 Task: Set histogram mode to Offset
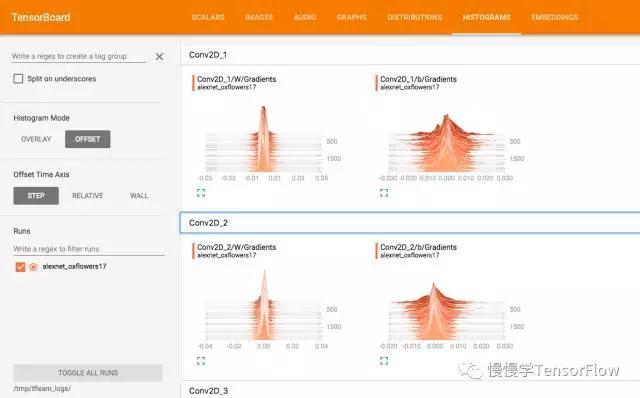click(x=87, y=139)
